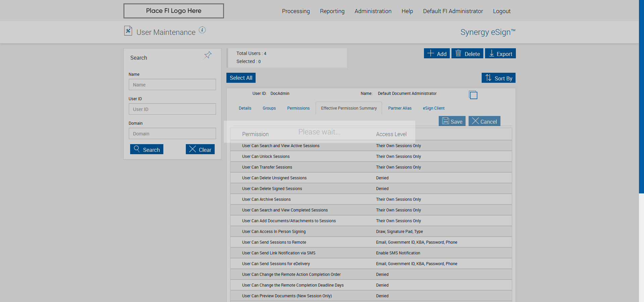Open the Help menu

coord(407,11)
